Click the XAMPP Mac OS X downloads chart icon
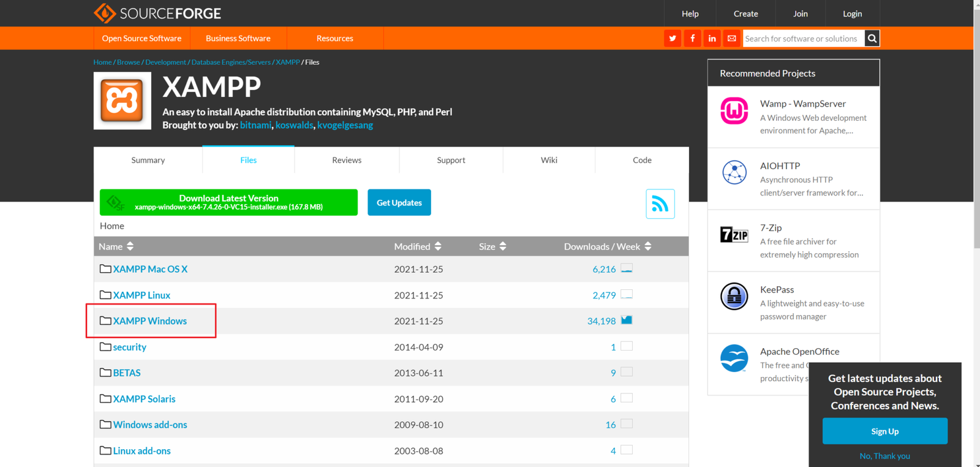This screenshot has width=980, height=467. pos(627,268)
